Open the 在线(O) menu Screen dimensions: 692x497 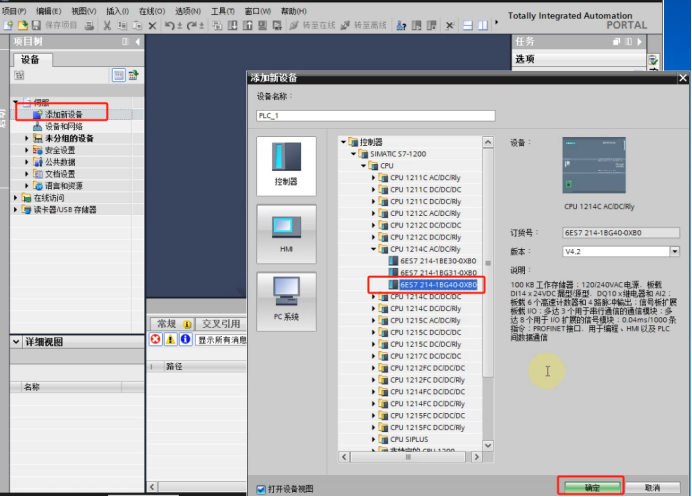pyautogui.click(x=152, y=11)
